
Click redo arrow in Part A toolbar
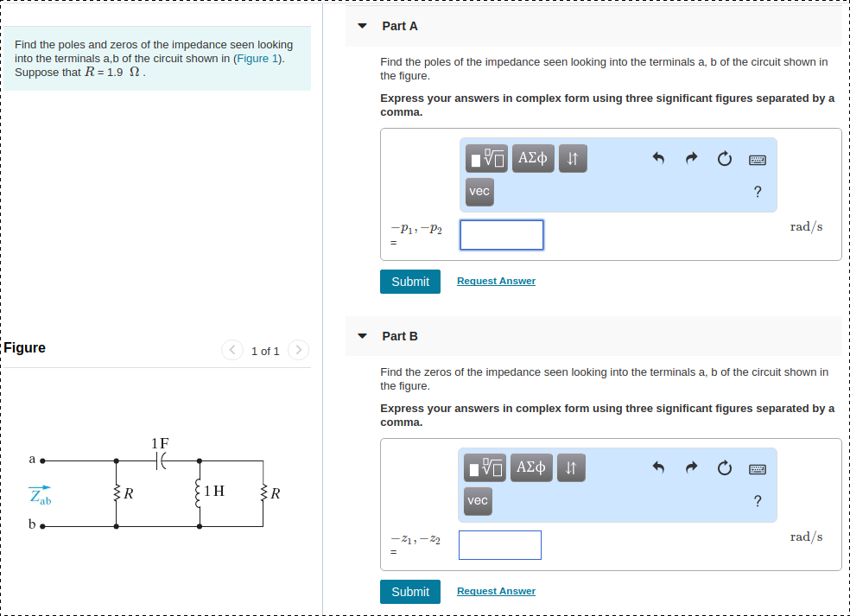point(691,159)
